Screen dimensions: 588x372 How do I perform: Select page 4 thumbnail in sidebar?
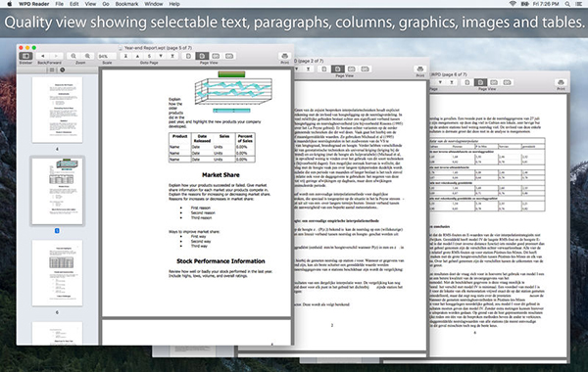coord(58,110)
